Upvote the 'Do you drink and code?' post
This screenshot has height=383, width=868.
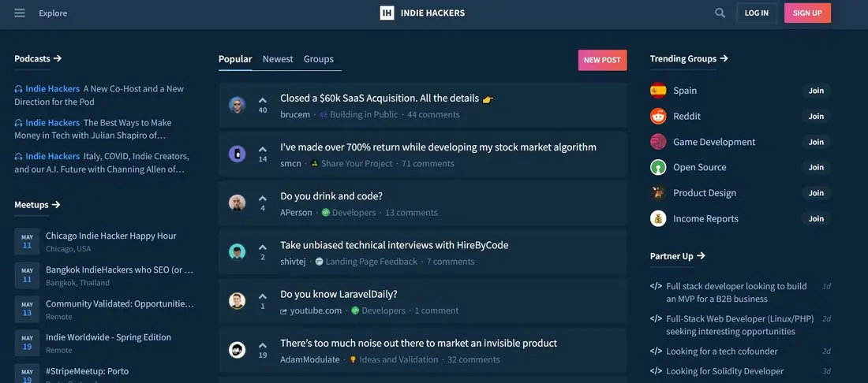(x=263, y=199)
